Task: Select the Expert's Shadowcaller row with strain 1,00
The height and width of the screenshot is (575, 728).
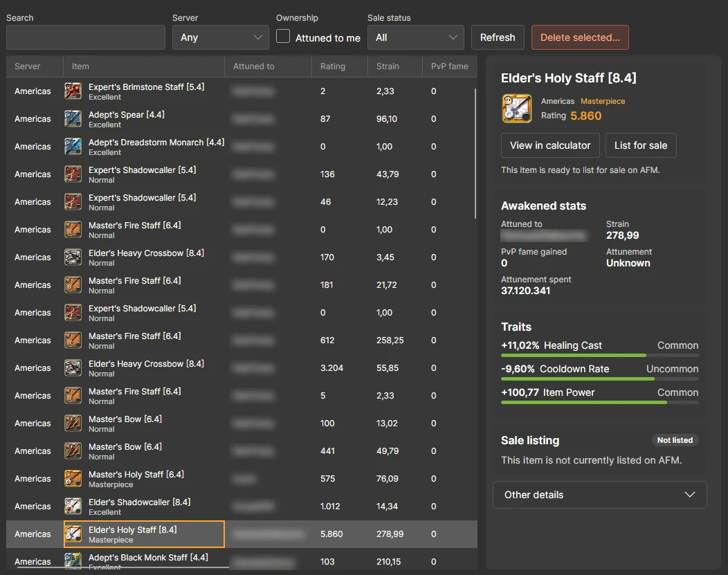Action: pos(242,313)
